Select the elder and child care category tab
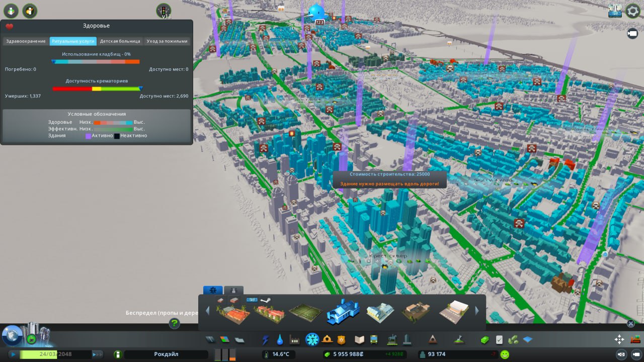The image size is (644, 362). 233,290
